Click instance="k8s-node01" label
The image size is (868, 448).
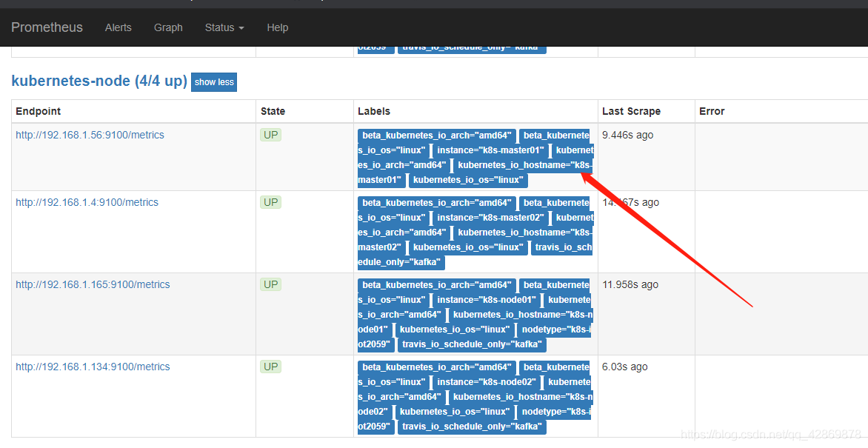pyautogui.click(x=487, y=300)
